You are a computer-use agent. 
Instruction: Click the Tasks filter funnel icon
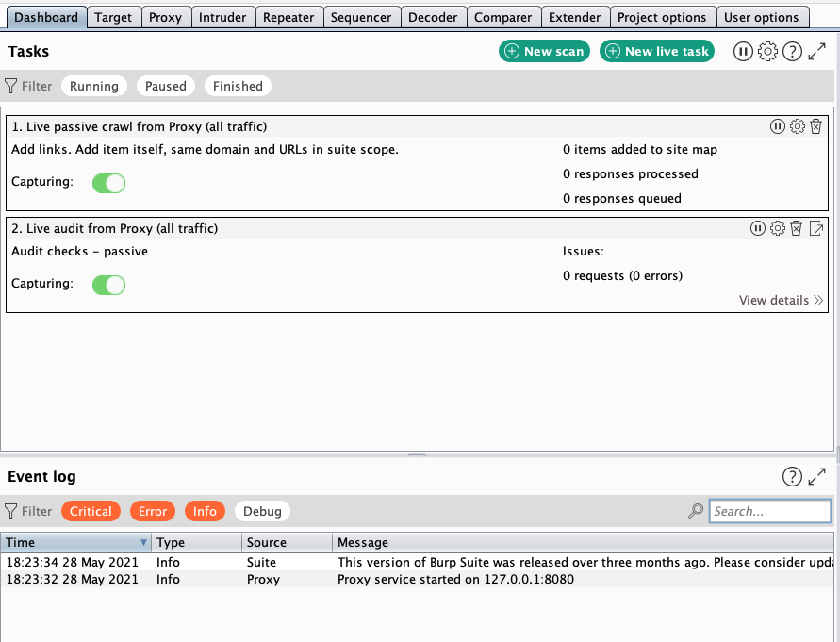pyautogui.click(x=10, y=86)
